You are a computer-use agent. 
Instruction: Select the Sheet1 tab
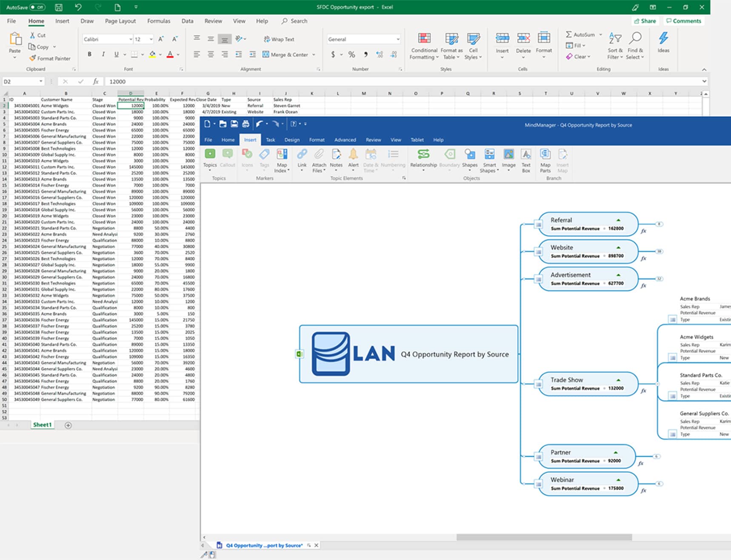click(43, 425)
